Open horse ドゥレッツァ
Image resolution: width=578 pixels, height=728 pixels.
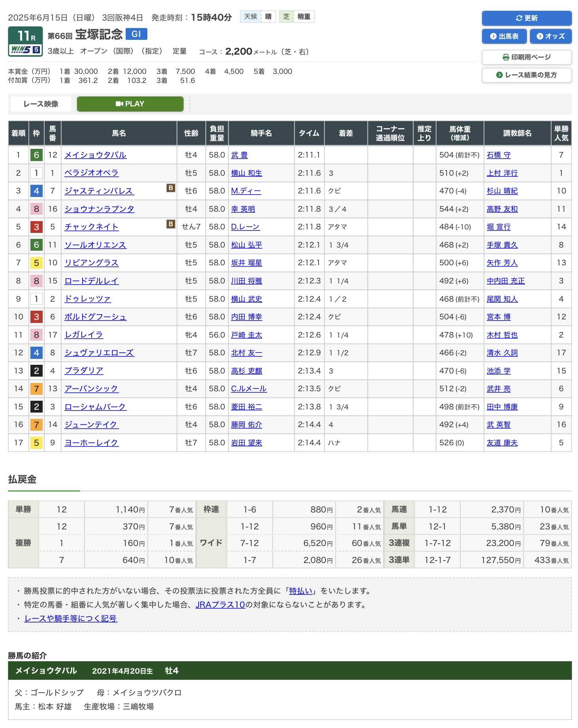(87, 299)
